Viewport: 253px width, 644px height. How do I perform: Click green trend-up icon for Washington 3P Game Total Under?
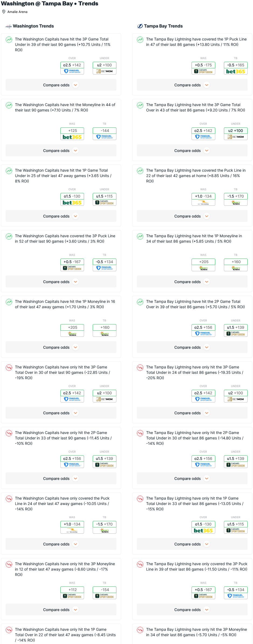click(x=9, y=40)
